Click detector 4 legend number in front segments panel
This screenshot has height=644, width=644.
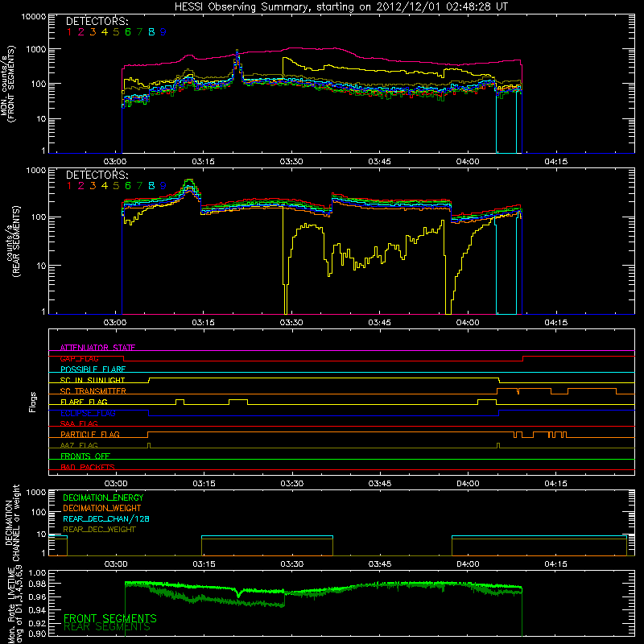[x=105, y=32]
